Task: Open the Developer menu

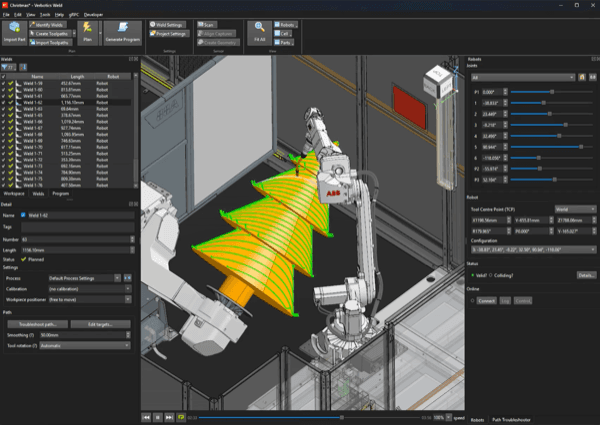Action: (x=93, y=15)
